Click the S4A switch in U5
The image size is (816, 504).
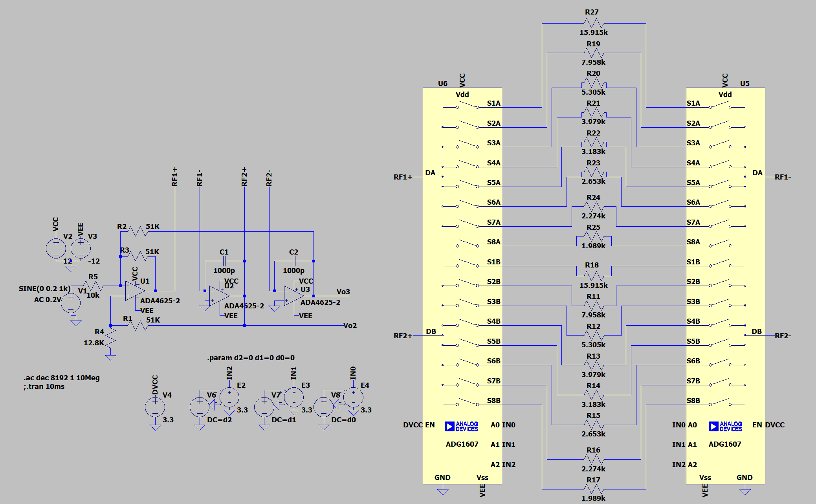pos(720,165)
